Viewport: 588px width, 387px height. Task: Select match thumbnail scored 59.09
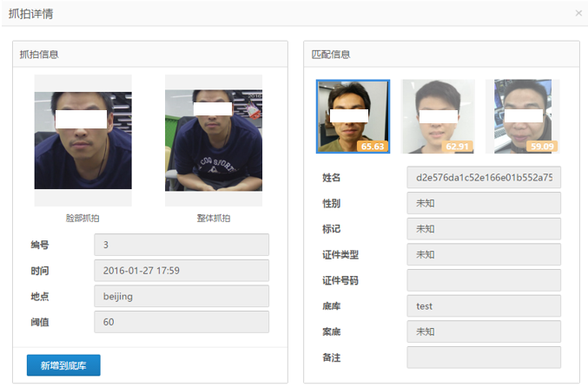tap(522, 116)
